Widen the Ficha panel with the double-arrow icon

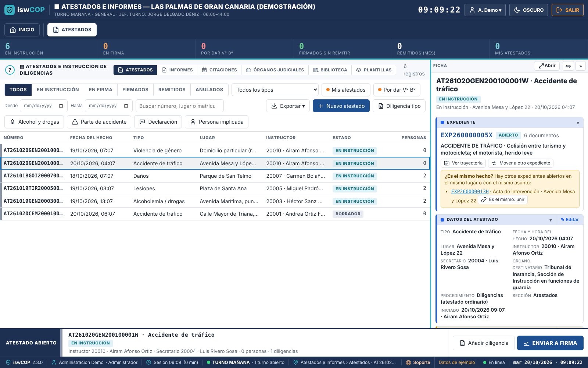tap(568, 66)
